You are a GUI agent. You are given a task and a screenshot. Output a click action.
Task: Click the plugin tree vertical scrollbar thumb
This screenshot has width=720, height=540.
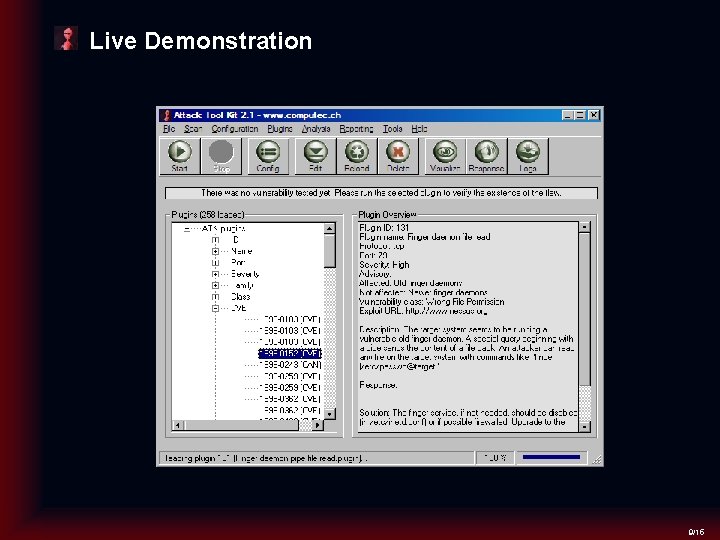click(x=330, y=251)
